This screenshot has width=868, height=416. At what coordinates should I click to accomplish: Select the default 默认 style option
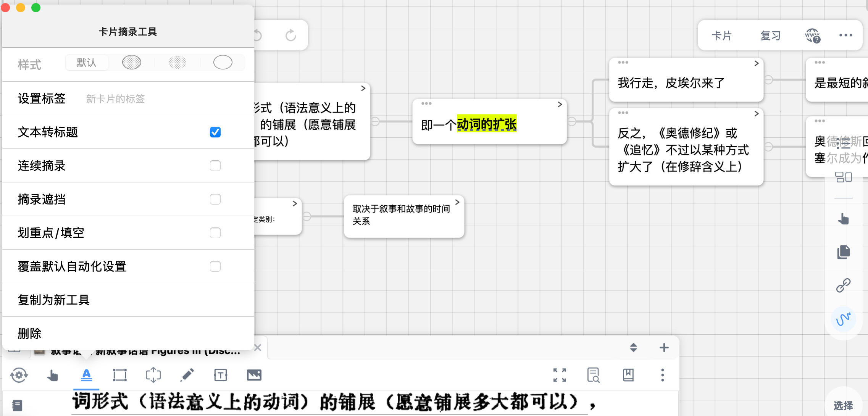87,63
